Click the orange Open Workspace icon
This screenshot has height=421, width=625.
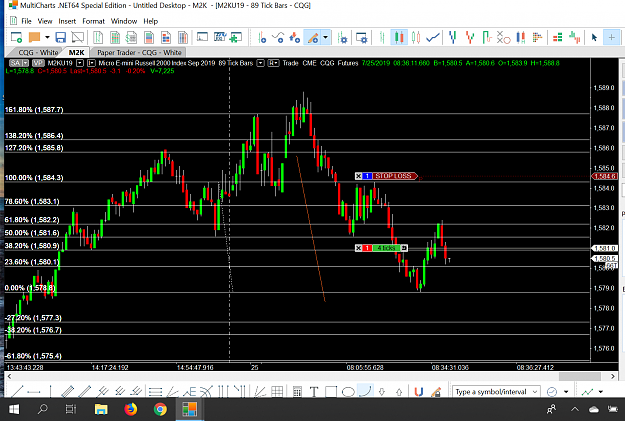[x=35, y=37]
